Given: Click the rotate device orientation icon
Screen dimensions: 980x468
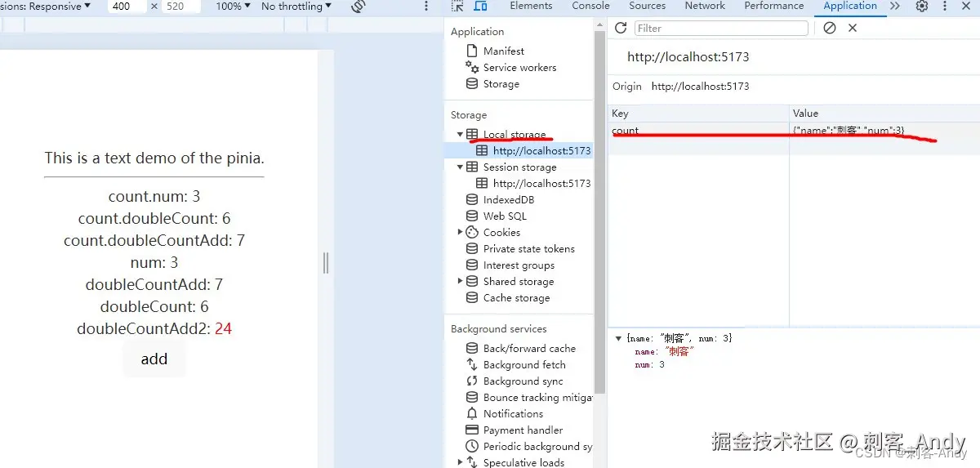Looking at the screenshot, I should [358, 7].
